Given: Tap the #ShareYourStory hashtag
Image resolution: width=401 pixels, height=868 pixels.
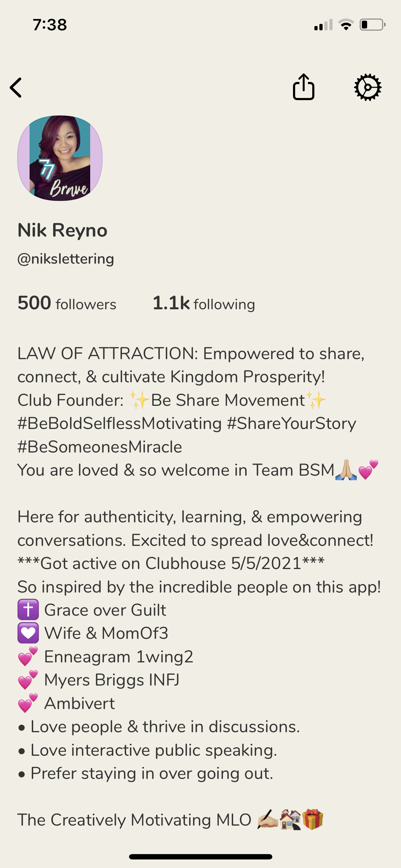Looking at the screenshot, I should [292, 424].
